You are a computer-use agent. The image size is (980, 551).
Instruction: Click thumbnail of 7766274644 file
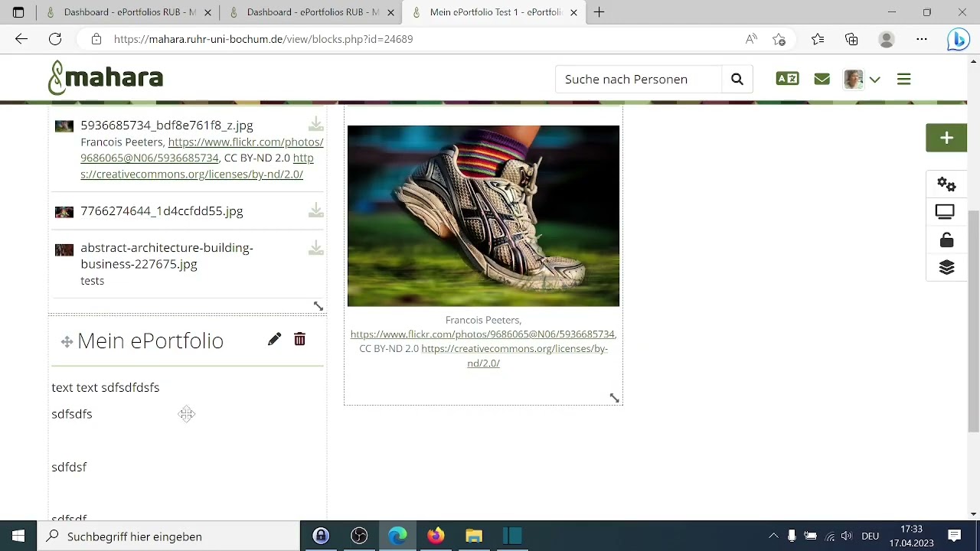(64, 212)
